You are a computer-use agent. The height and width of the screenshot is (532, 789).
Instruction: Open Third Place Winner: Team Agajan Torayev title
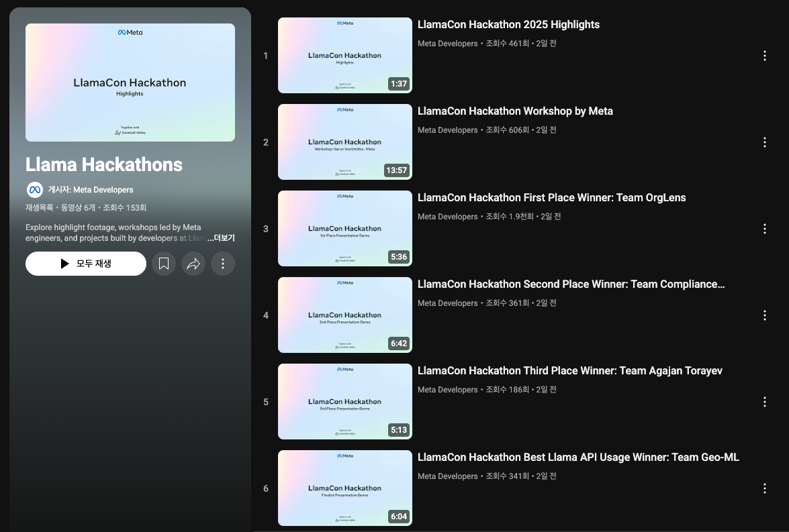click(569, 370)
